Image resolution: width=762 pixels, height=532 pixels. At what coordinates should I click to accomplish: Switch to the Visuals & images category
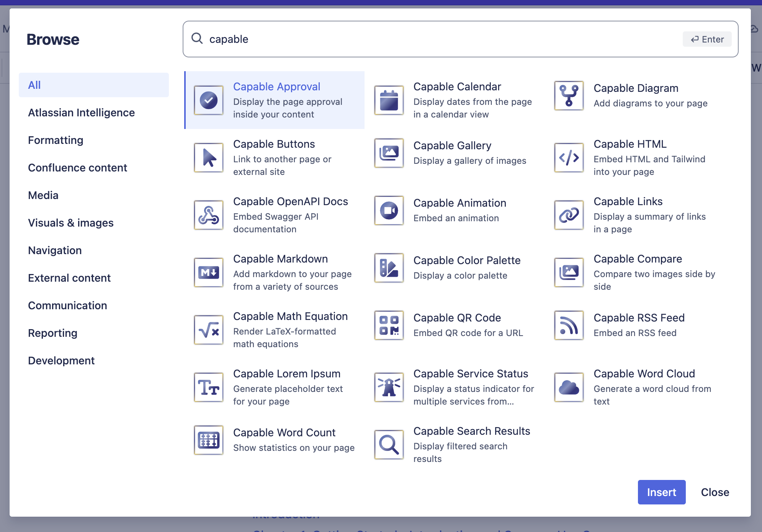pos(71,223)
